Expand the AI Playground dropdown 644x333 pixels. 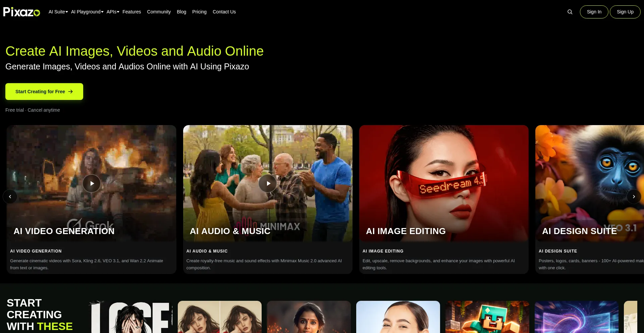[87, 12]
